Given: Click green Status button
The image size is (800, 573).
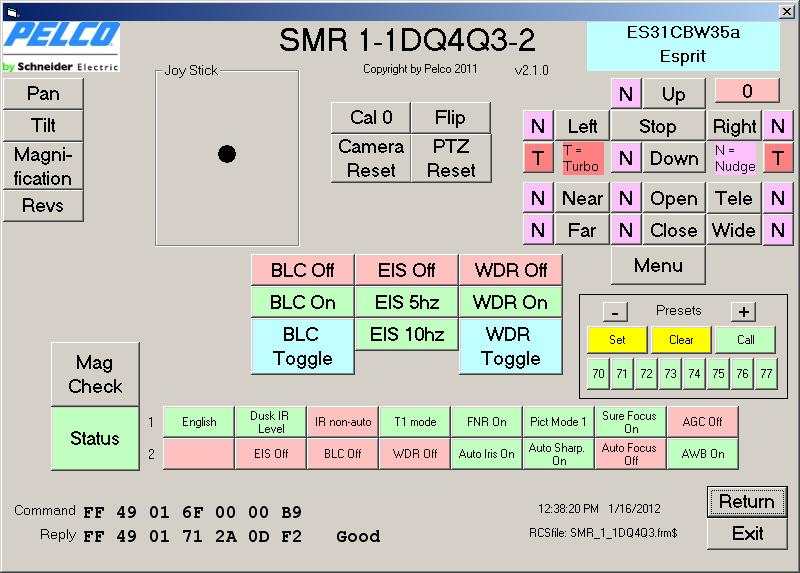Looking at the screenshot, I should tap(95, 438).
